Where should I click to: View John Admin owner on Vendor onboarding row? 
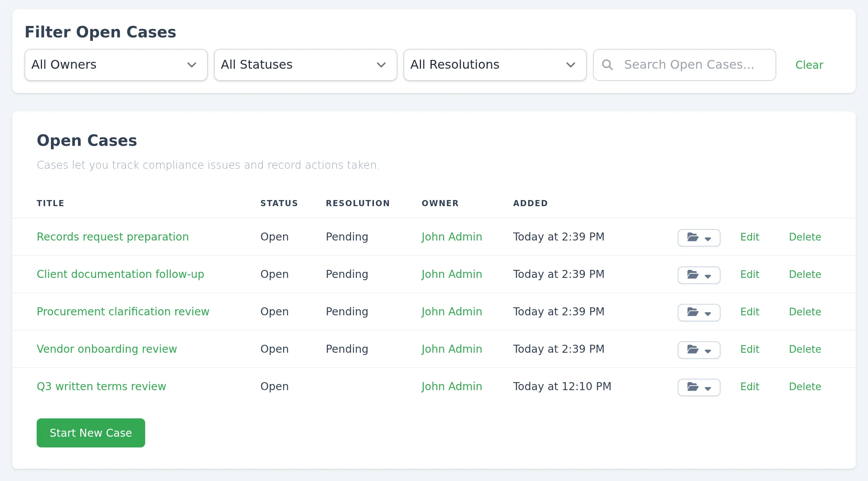coord(452,349)
